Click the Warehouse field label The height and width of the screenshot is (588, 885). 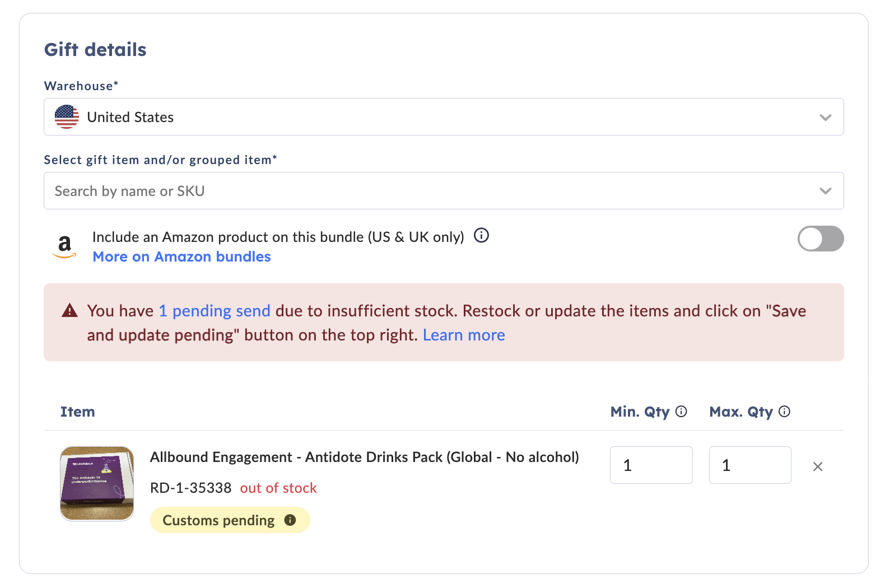click(81, 86)
